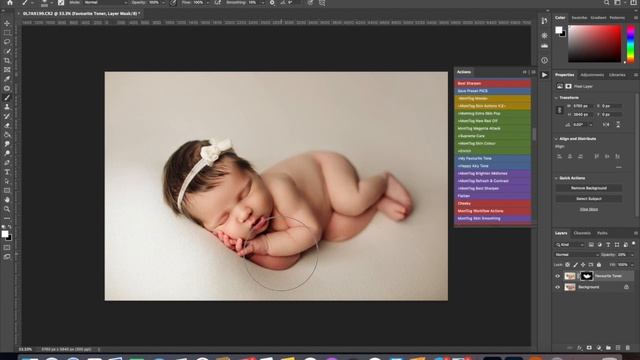
Task: Select the Brush tool in left toolbar
Action: click(x=7, y=98)
